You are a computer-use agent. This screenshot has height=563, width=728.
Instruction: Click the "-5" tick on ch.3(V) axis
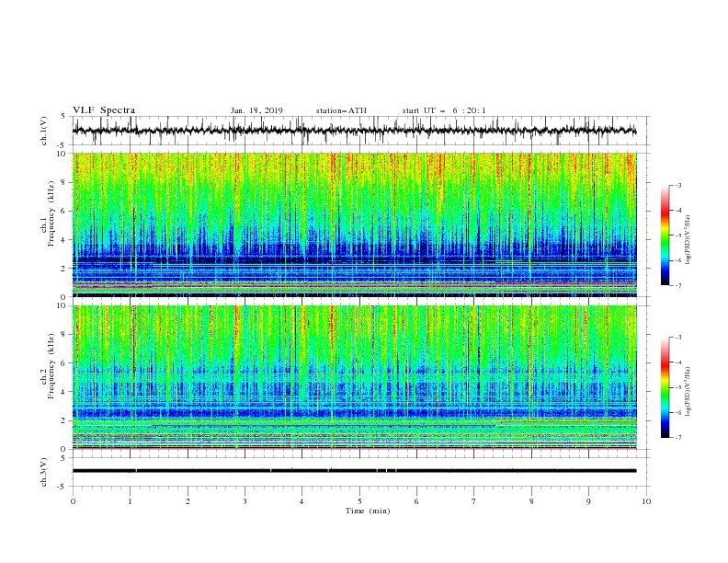point(63,487)
